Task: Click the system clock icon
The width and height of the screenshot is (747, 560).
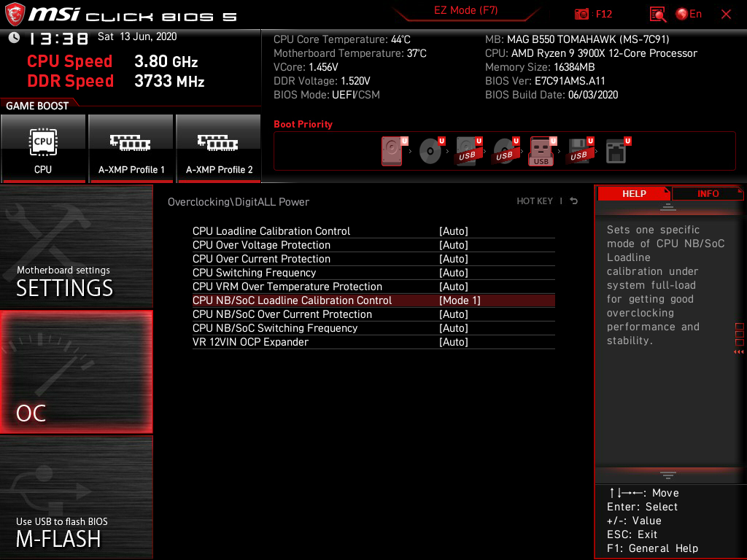Action: (x=14, y=37)
